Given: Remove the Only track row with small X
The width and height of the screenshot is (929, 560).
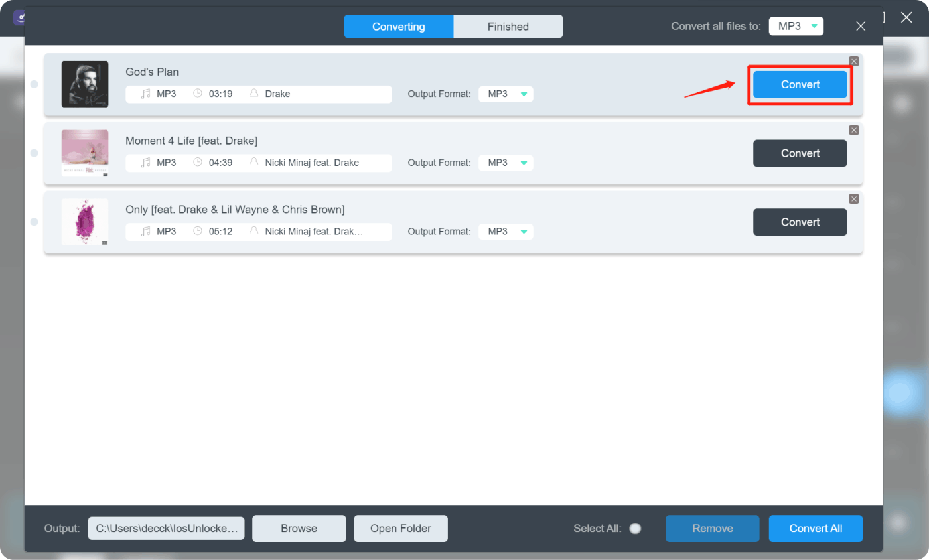Looking at the screenshot, I should pos(854,199).
